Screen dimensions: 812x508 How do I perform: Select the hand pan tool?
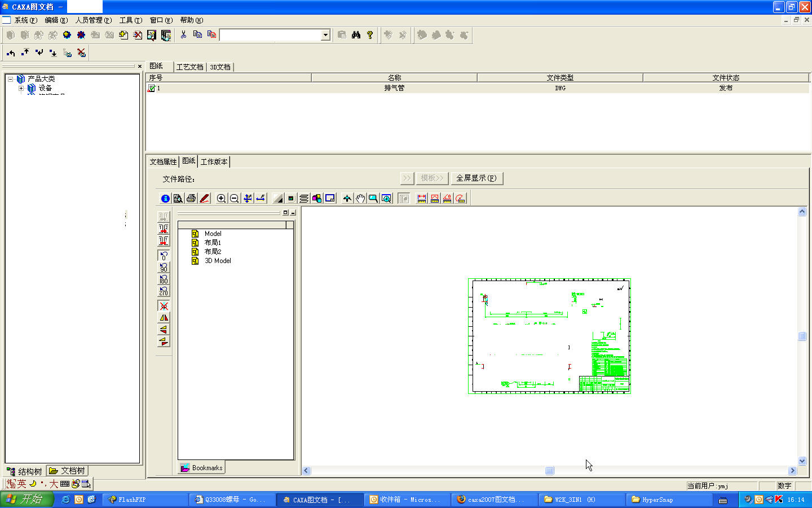pyautogui.click(x=360, y=199)
